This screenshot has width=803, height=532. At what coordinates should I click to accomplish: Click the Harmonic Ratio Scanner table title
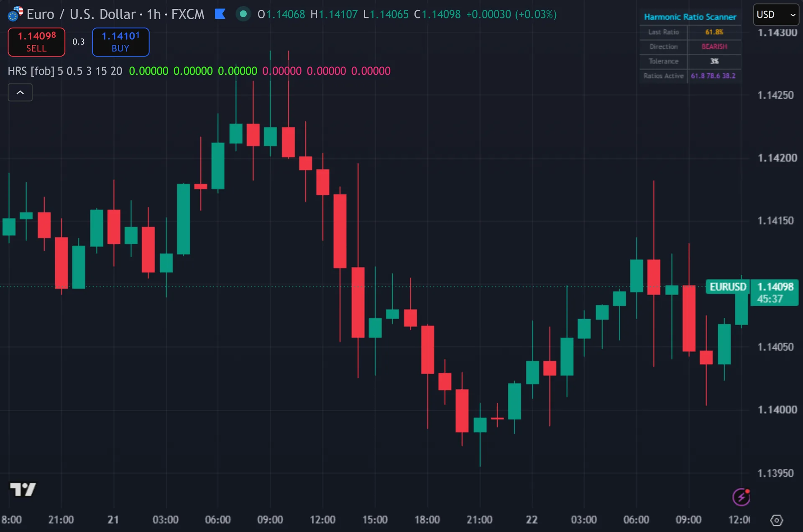690,17
